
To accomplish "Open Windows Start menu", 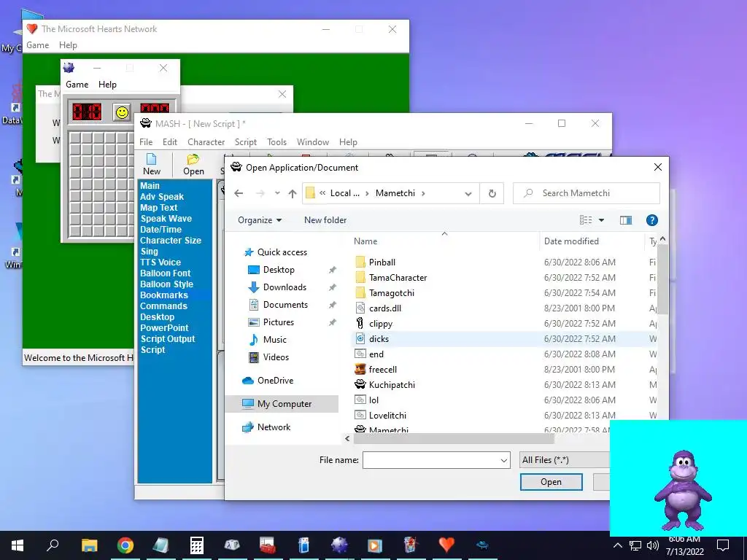I will pyautogui.click(x=18, y=545).
